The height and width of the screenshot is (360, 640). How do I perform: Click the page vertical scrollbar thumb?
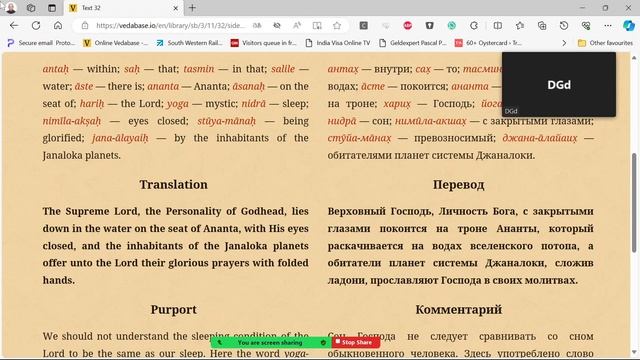point(634,202)
